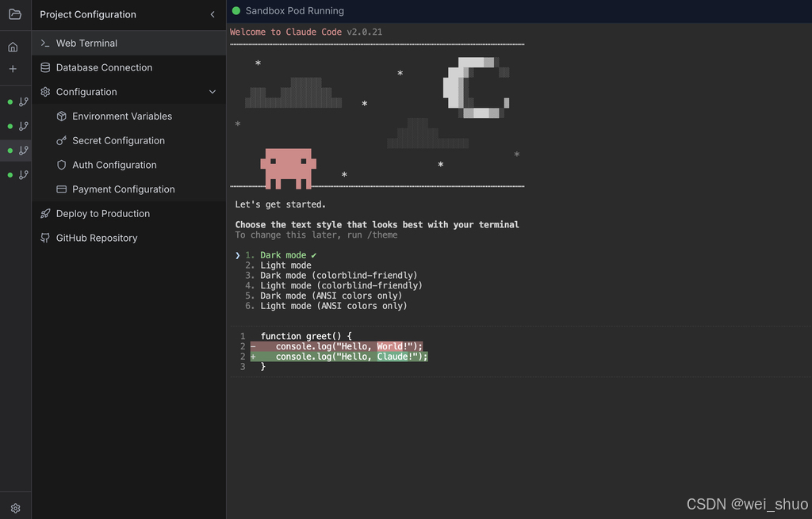Open Deploy to Production
This screenshot has width=812, height=519.
click(129, 213)
